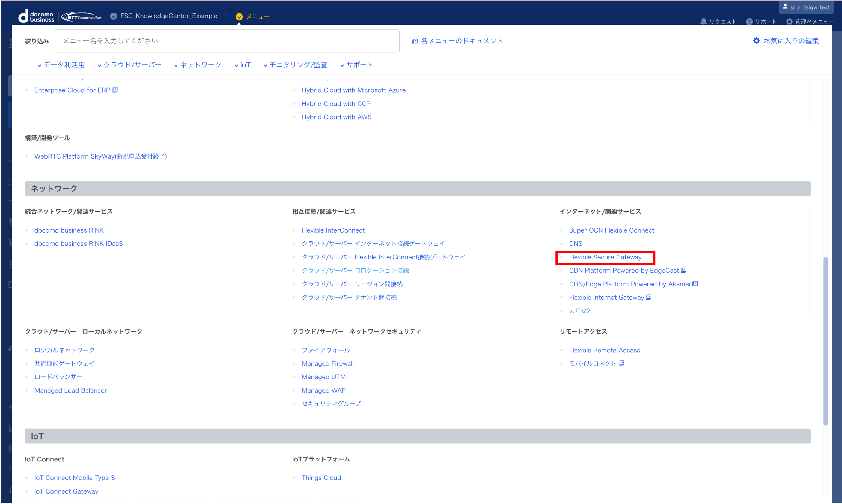Focus the menu name filter input field
The height and width of the screenshot is (504, 842).
point(227,41)
